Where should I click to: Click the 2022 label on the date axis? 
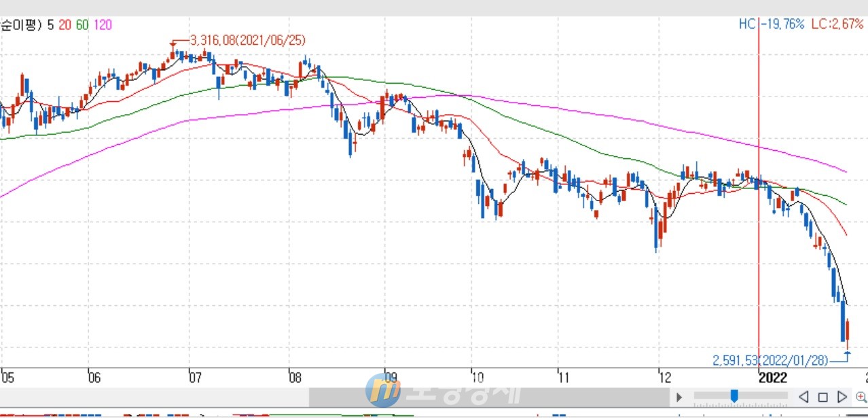pos(773,378)
